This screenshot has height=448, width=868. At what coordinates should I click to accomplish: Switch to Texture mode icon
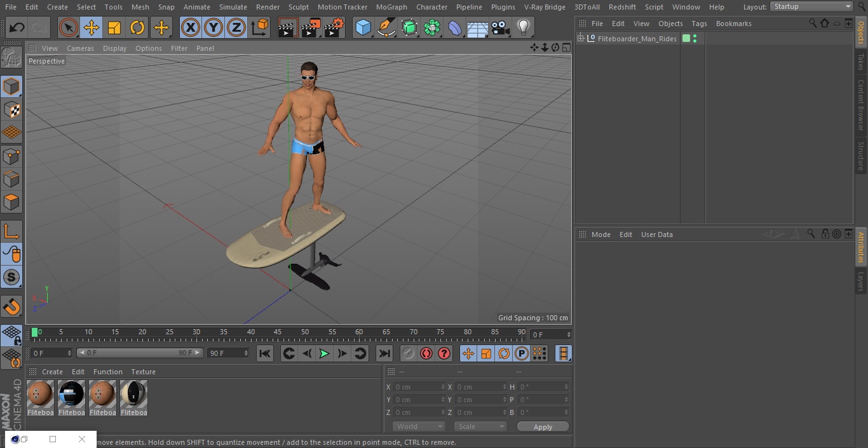click(x=11, y=109)
